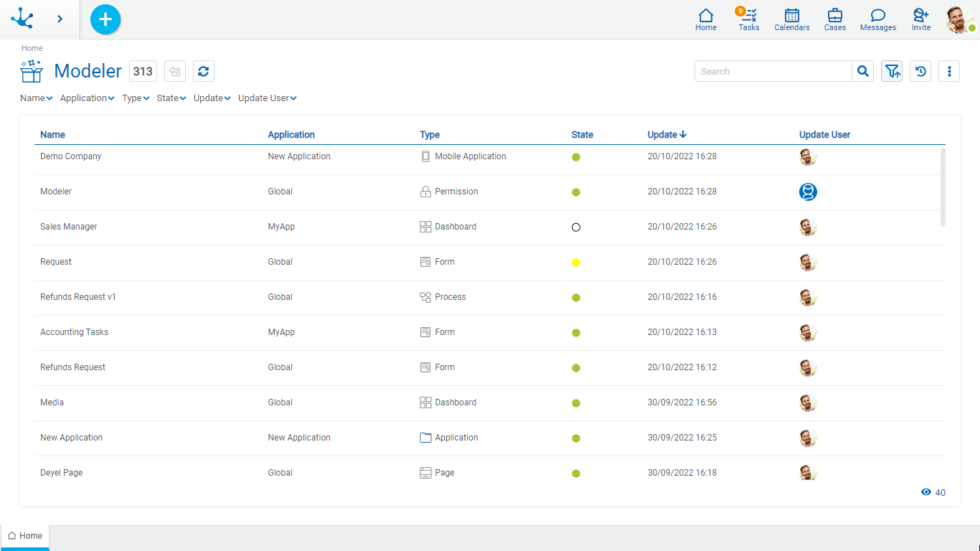Open the search history clock icon
The height and width of the screenshot is (551, 980).
920,71
